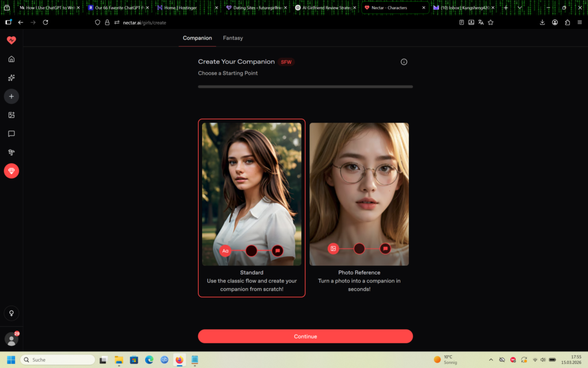Open the Home icon in the sidebar

[x=11, y=59]
